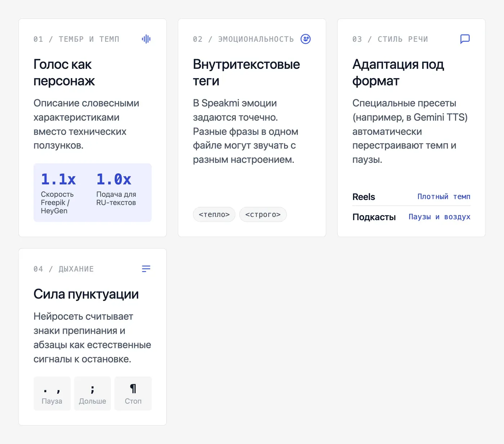The width and height of the screenshot is (504, 444).
Task: Click the '1.1x' speed value
Action: tap(58, 179)
